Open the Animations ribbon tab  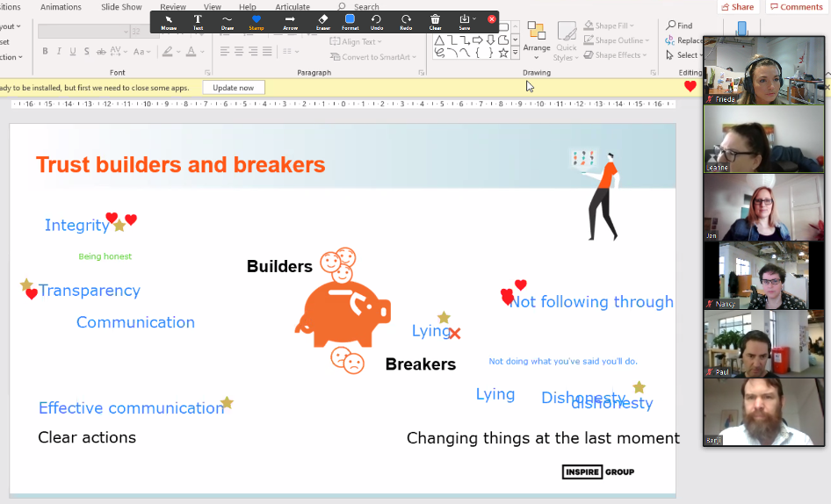pyautogui.click(x=61, y=7)
